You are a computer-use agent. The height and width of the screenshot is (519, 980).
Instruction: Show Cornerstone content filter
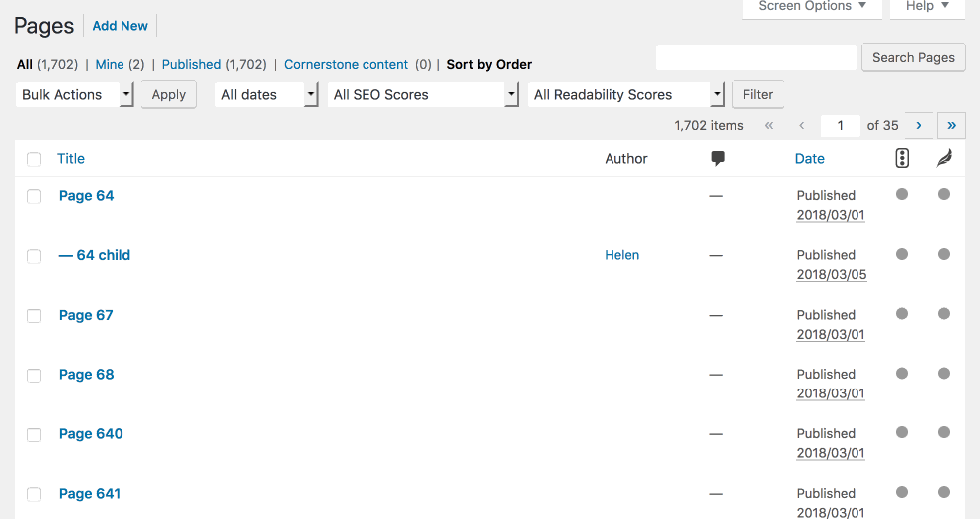[346, 65]
